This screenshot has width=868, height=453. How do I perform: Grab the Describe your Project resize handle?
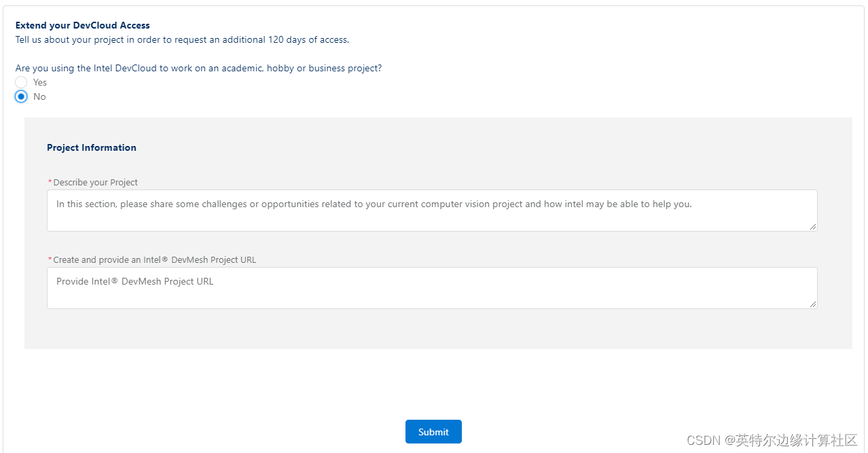813,227
